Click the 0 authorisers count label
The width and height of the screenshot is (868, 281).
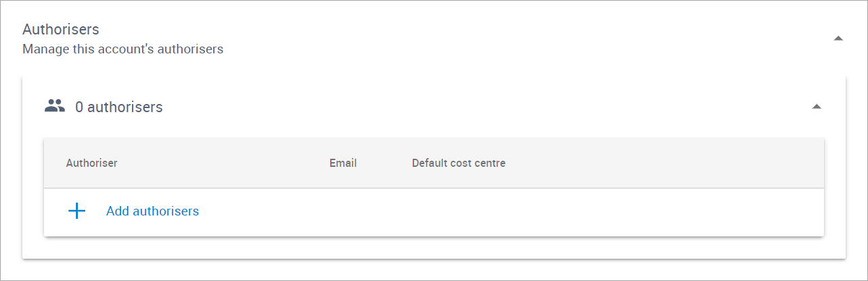(119, 107)
